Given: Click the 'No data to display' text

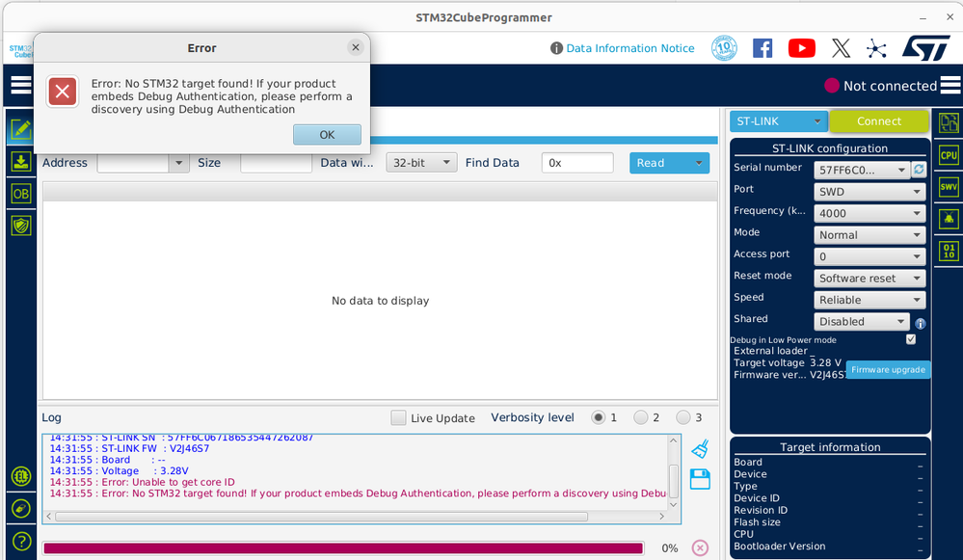Looking at the screenshot, I should [x=380, y=301].
